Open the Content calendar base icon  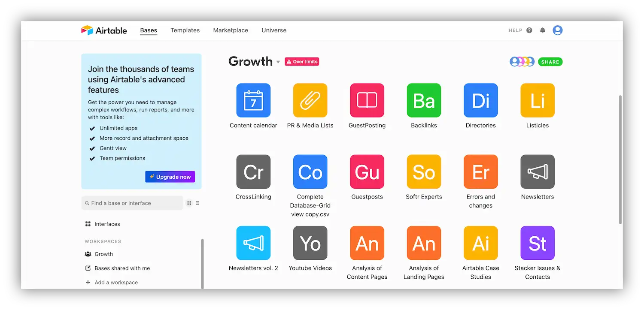[253, 100]
